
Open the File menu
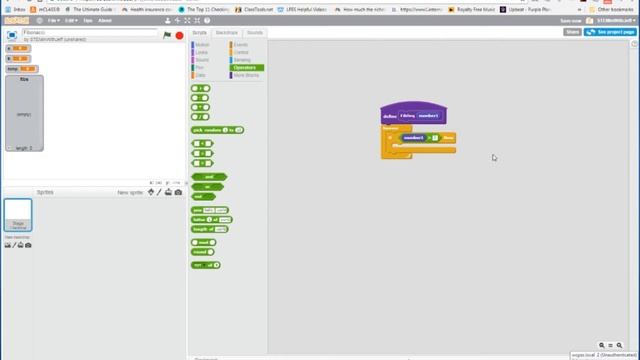(53, 20)
